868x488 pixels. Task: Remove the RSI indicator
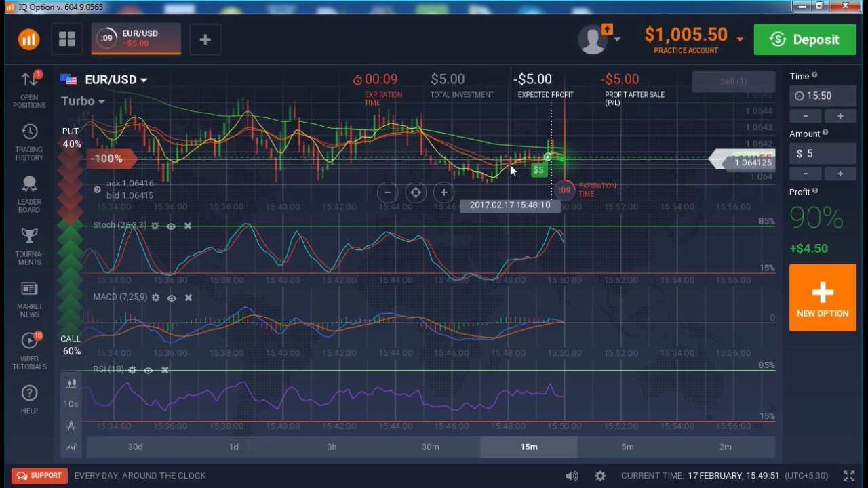165,370
